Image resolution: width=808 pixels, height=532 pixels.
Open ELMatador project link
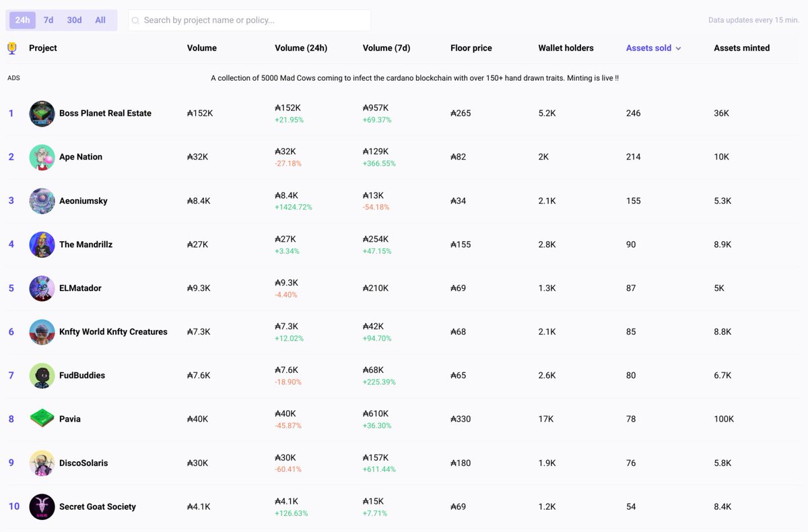pos(80,288)
